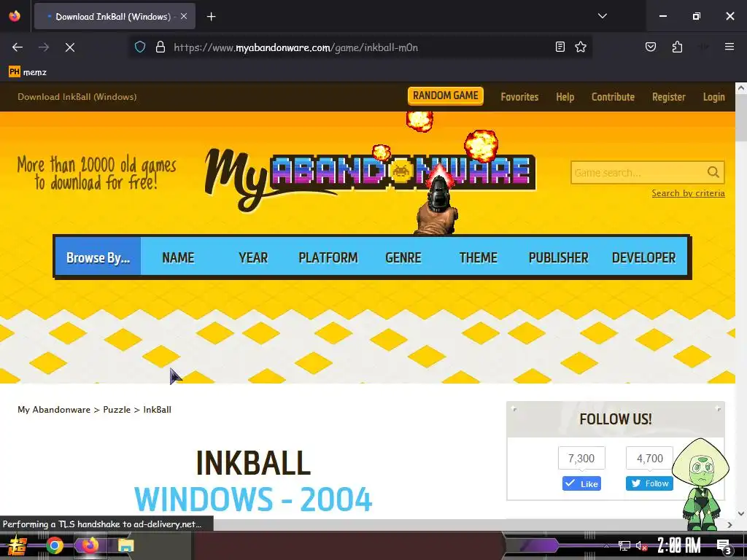Viewport: 747px width, 560px height.
Task: Click the address bar URL field
Action: pyautogui.click(x=362, y=47)
